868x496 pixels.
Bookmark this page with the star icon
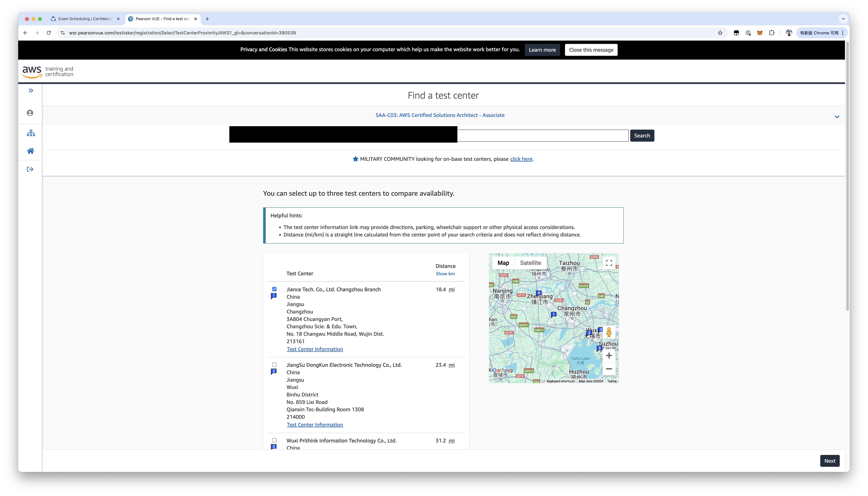(720, 33)
